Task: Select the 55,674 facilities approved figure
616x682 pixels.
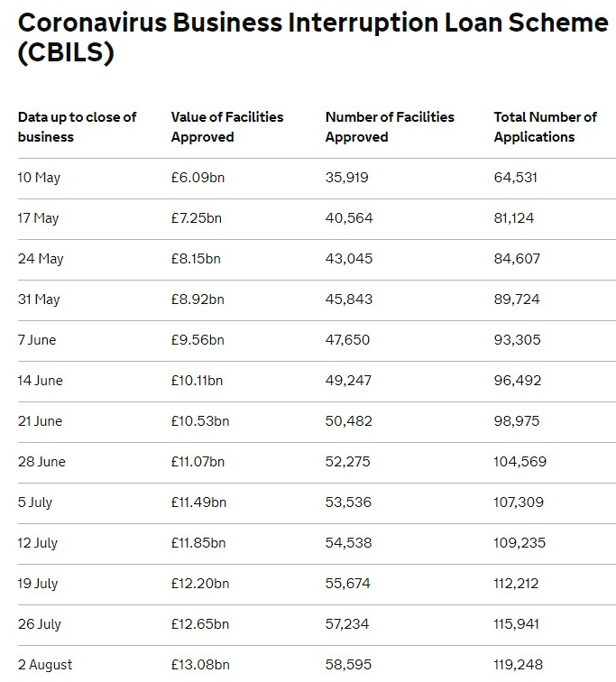Action: 348,584
